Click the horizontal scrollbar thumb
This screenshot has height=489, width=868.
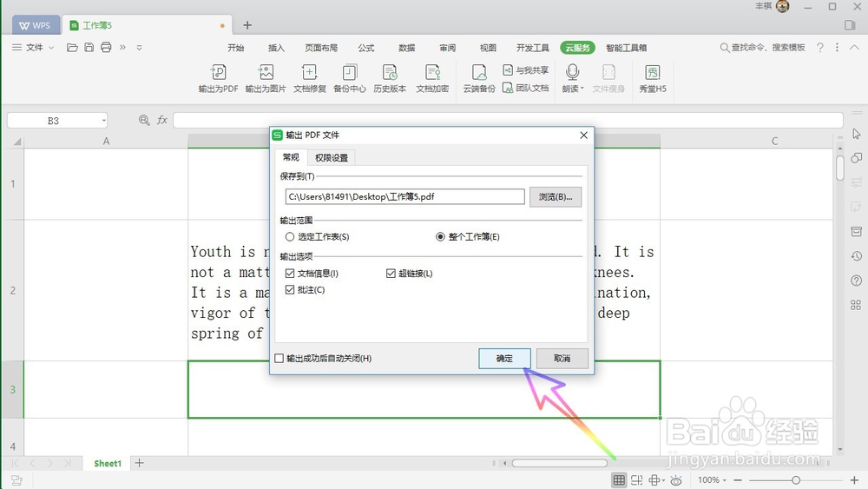559,463
